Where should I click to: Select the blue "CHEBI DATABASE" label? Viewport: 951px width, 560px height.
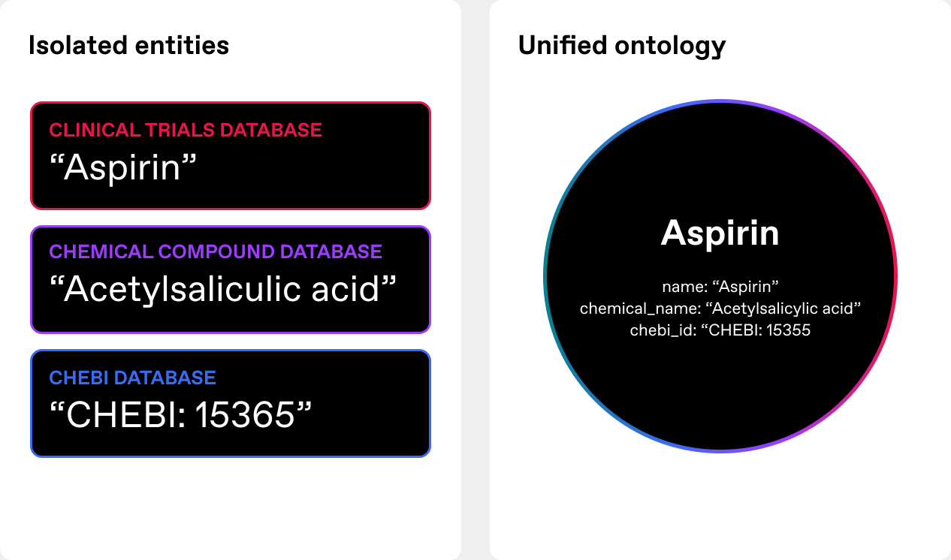pos(132,377)
